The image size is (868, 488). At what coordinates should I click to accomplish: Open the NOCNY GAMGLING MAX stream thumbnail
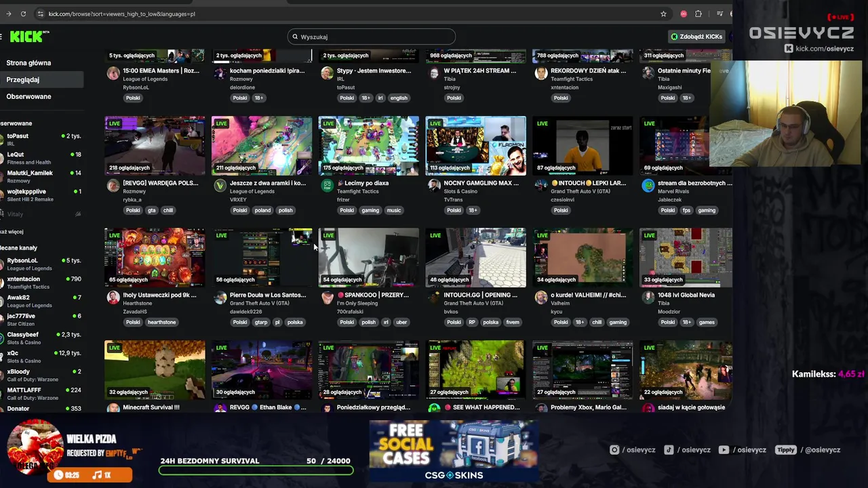475,146
